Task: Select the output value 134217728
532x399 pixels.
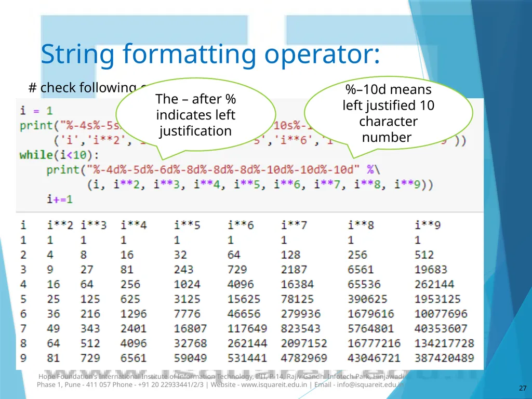Action: 445,343
